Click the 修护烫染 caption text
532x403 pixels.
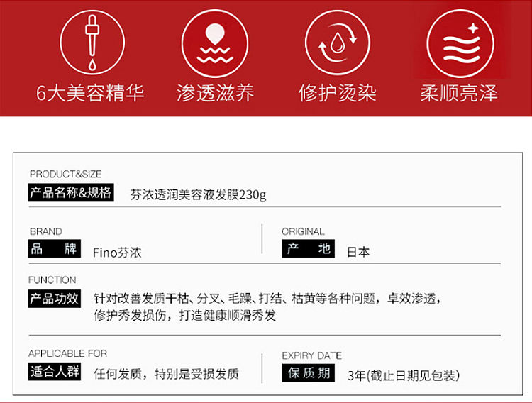(x=337, y=93)
